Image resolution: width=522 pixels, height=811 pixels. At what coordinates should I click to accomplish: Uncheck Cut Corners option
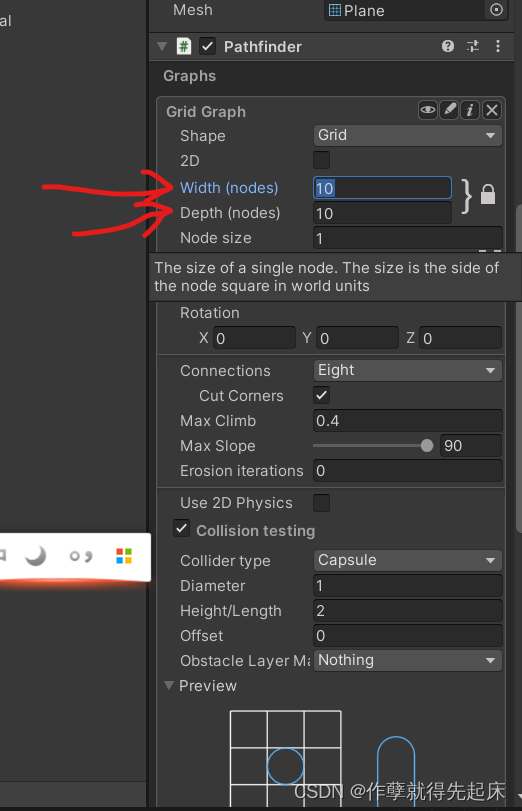(x=321, y=396)
